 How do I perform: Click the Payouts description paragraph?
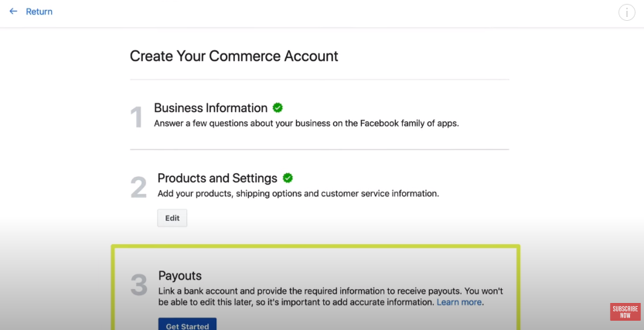pyautogui.click(x=331, y=296)
